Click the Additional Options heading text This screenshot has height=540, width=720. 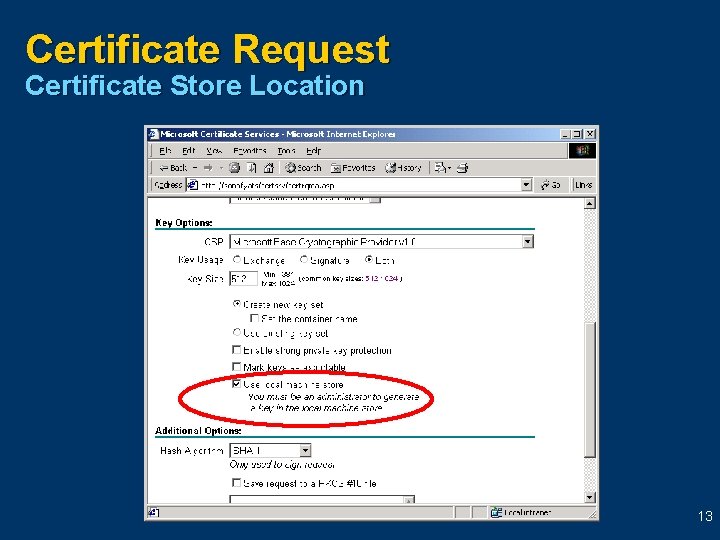pos(198,431)
